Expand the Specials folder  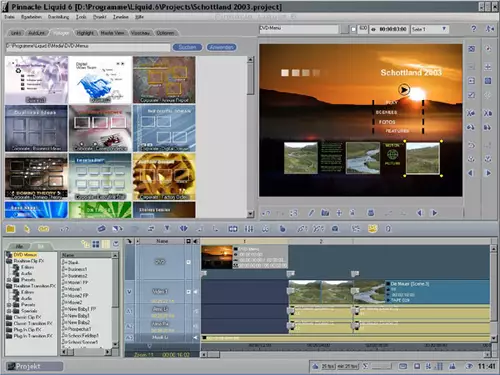point(9,311)
